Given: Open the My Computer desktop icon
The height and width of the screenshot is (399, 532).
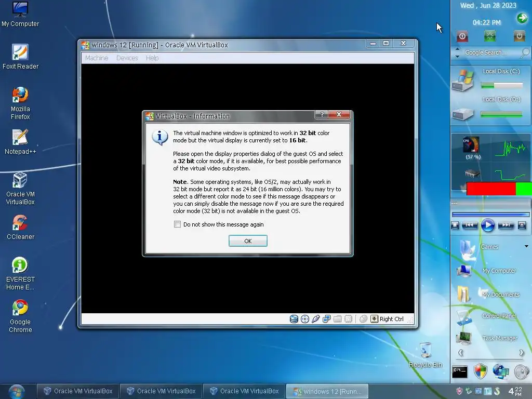Looking at the screenshot, I should 20,14.
